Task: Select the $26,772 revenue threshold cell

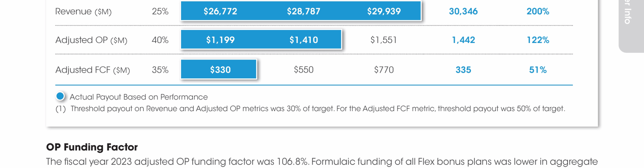Action: click(220, 11)
